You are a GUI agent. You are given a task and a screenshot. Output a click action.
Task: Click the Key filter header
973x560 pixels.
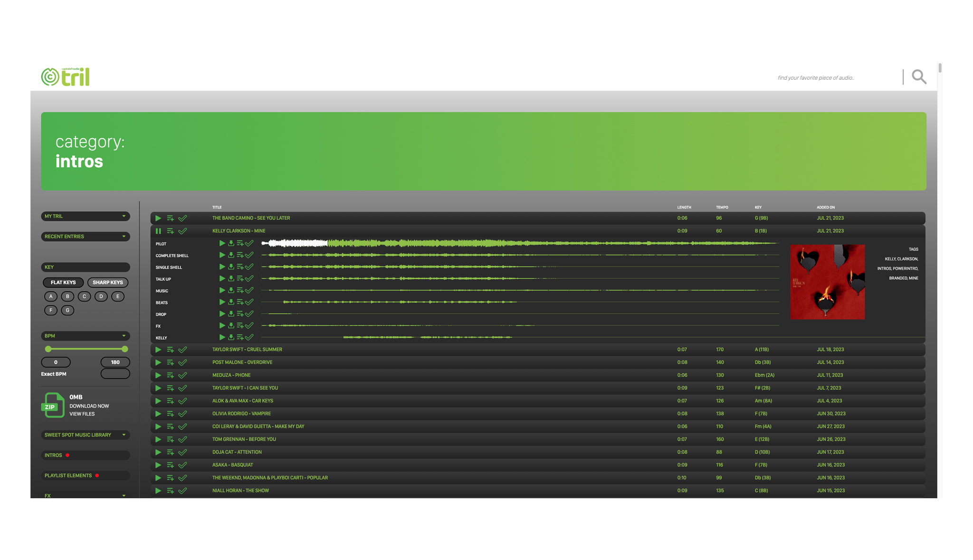pyautogui.click(x=86, y=267)
